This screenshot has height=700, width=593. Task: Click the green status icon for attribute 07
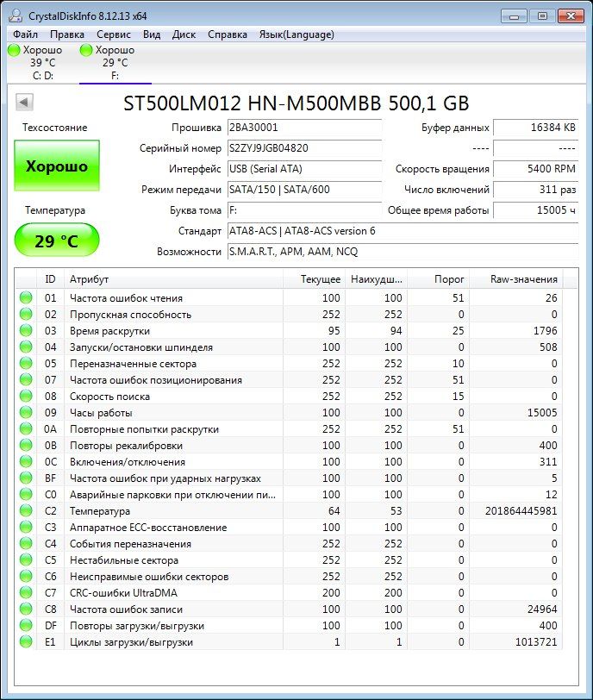(x=27, y=380)
